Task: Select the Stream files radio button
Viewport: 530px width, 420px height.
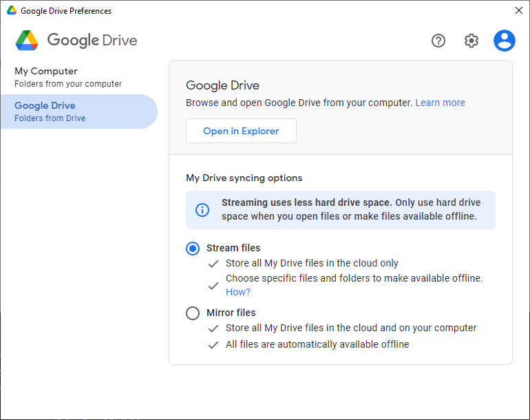Action: (193, 249)
